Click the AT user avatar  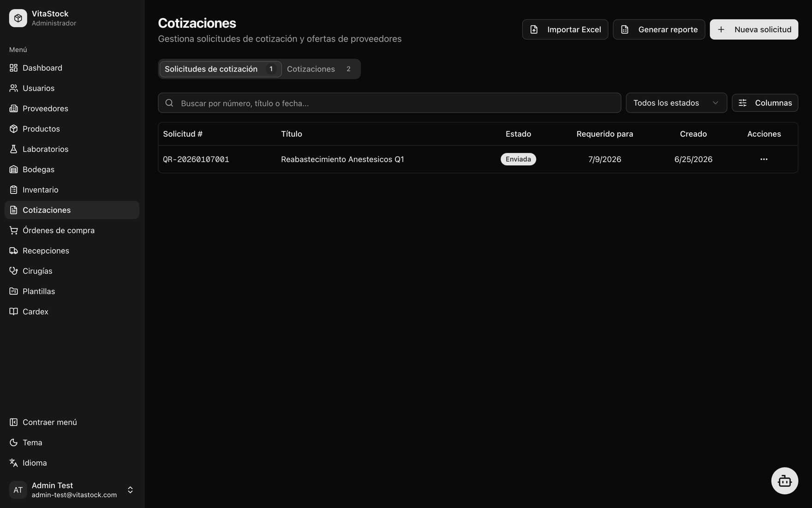(18, 490)
